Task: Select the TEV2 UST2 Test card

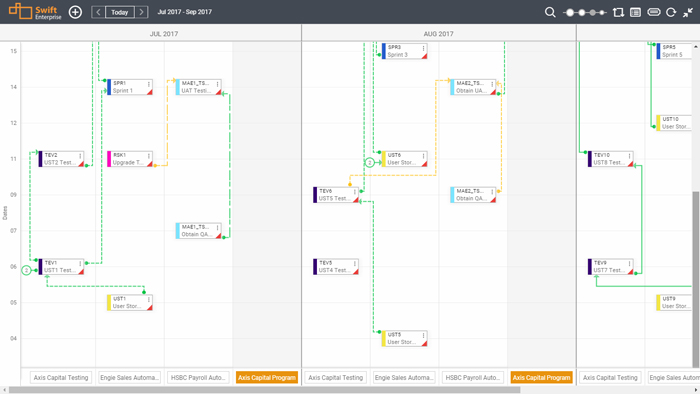Action: click(x=62, y=159)
